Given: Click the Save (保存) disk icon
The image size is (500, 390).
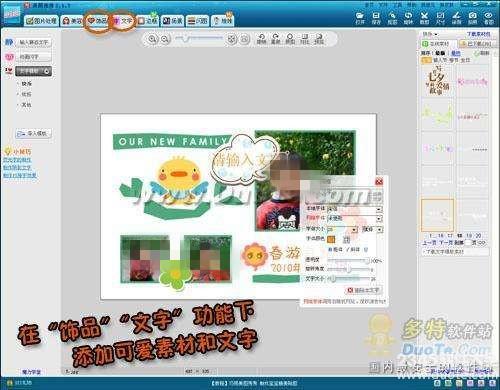Looking at the screenshot, I should 376,18.
